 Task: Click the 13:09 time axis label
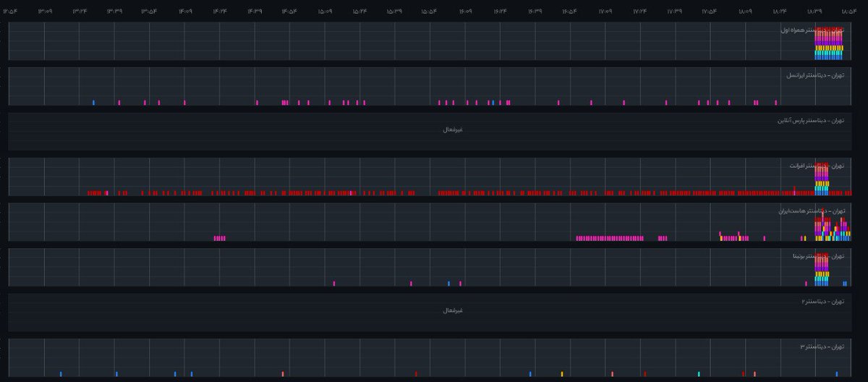point(45,12)
